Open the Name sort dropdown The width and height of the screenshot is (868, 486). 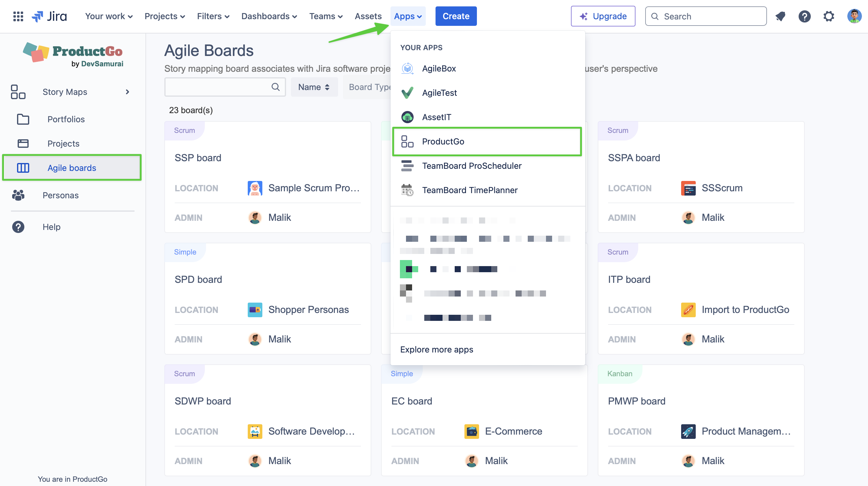(x=314, y=87)
